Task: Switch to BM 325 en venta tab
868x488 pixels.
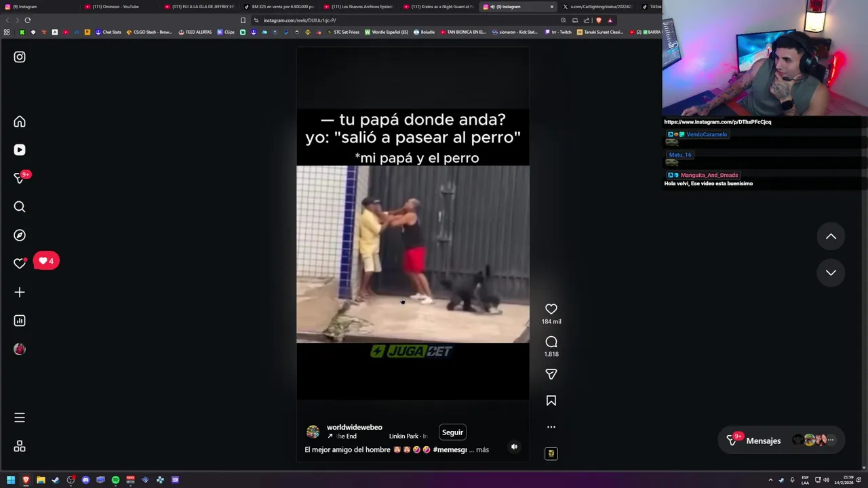Action: 279,7
